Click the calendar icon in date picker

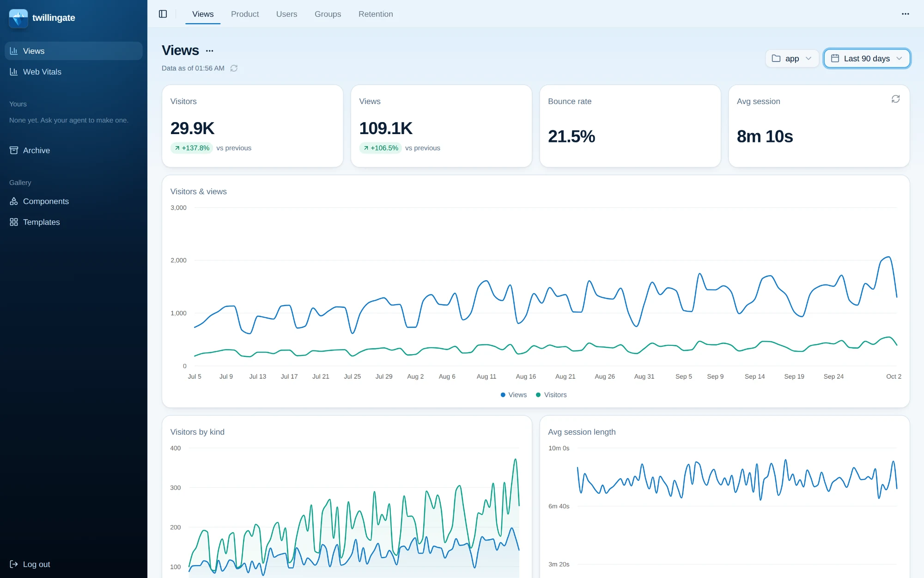(x=835, y=58)
